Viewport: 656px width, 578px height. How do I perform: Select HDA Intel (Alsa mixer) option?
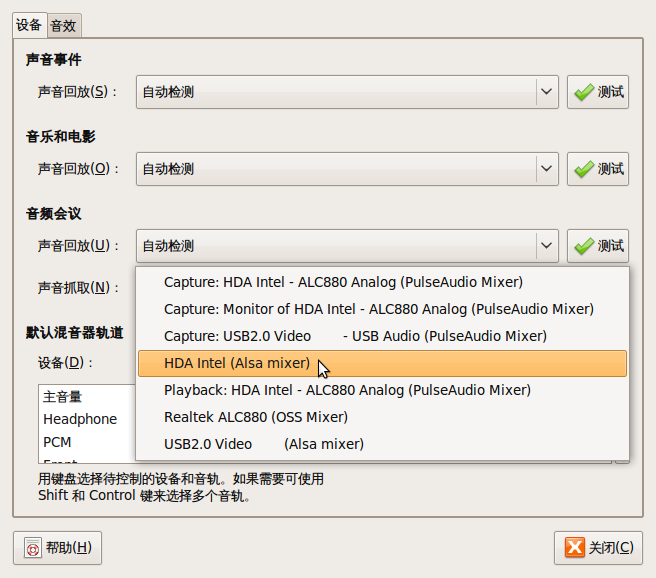pyautogui.click(x=382, y=363)
